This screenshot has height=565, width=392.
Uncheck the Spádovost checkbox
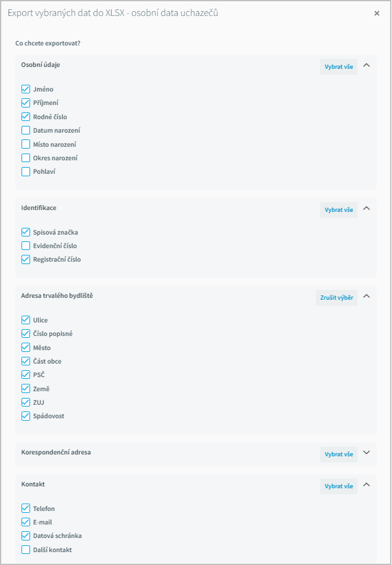26,416
